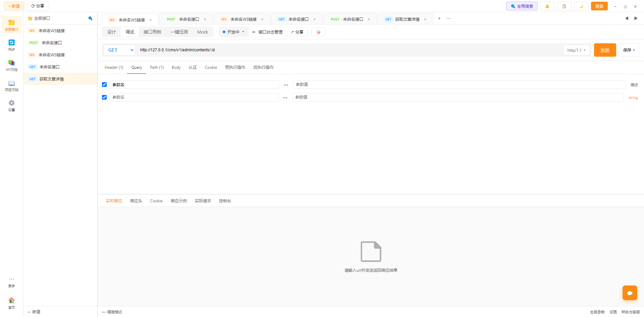644x317 pixels.
Task: Switch to the Body tab
Action: tap(176, 67)
